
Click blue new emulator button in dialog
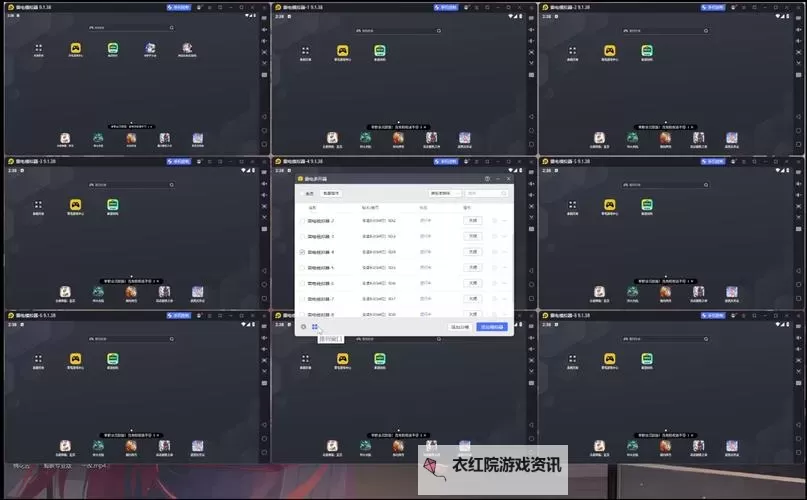click(x=492, y=327)
